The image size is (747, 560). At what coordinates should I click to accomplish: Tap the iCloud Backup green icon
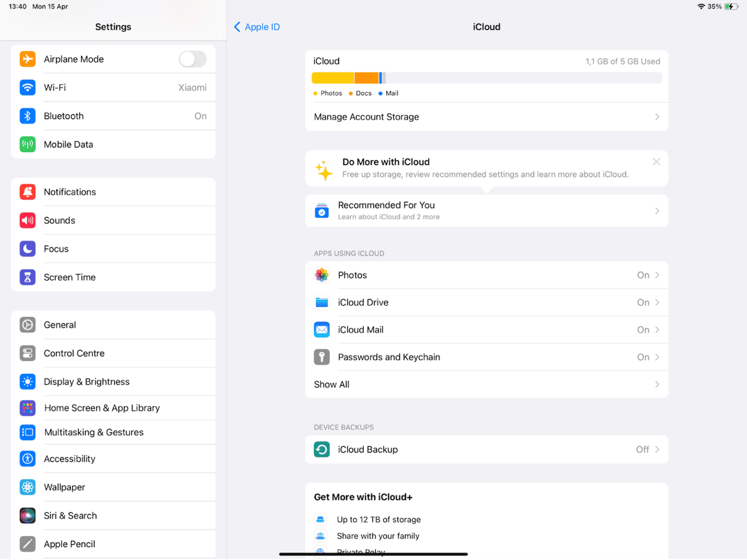(322, 449)
